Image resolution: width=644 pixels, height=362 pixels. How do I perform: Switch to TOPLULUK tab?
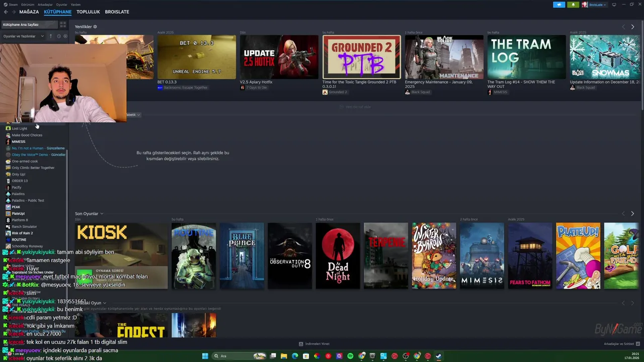click(88, 12)
